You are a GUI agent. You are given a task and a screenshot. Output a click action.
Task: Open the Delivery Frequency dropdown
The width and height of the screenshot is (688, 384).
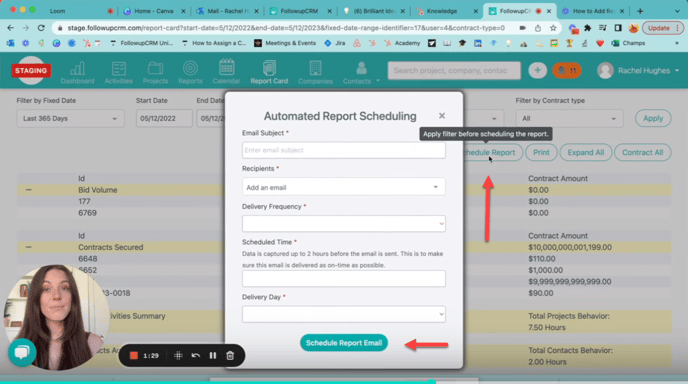344,223
